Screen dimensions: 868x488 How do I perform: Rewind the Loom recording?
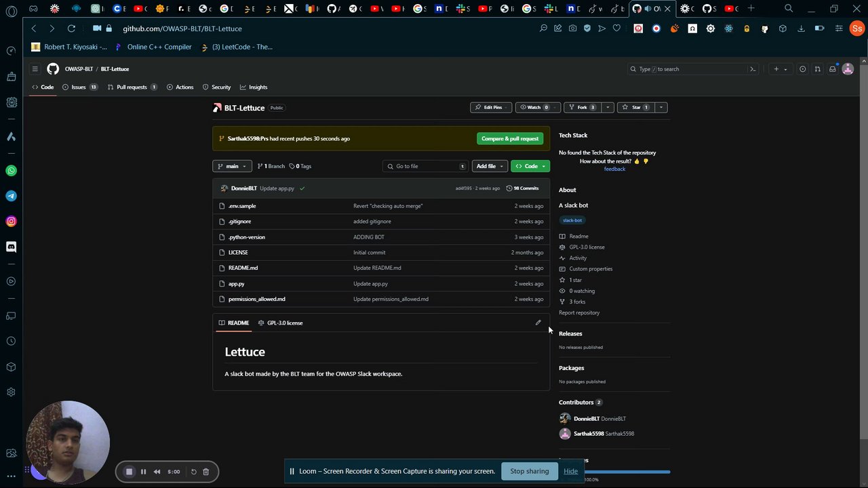(157, 472)
